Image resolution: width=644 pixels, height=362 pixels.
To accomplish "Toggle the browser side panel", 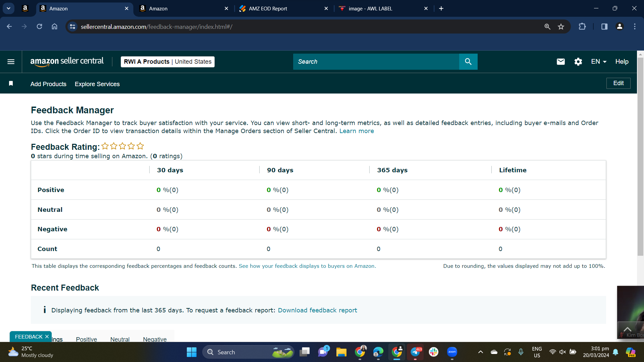I will [604, 26].
